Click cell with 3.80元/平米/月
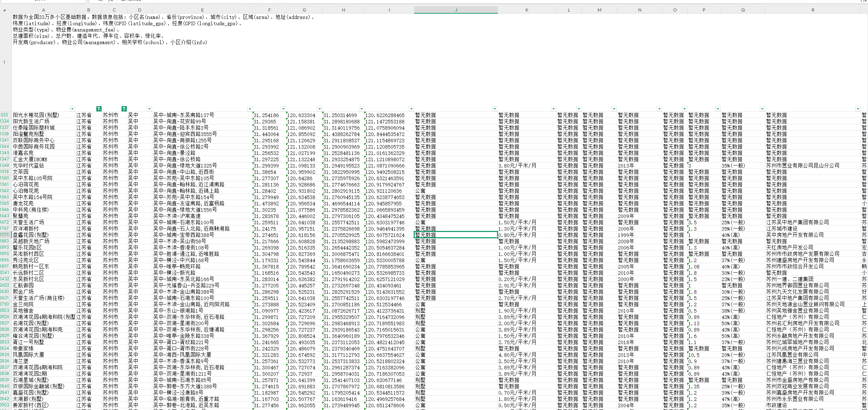 click(517, 165)
